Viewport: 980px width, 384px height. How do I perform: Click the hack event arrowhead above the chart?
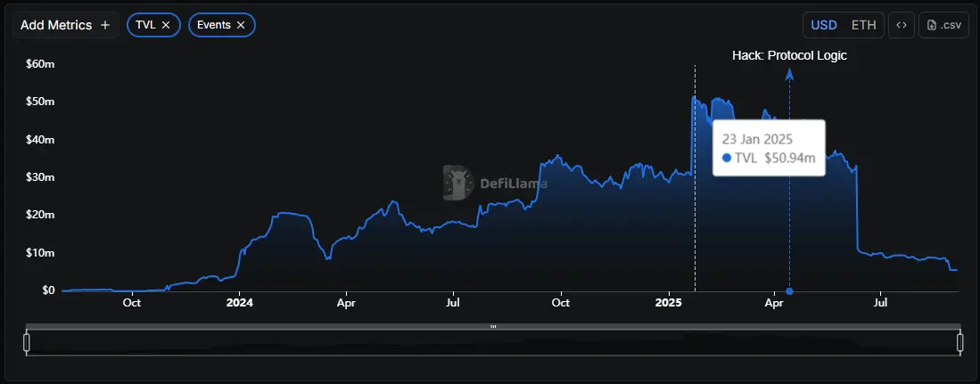(789, 75)
